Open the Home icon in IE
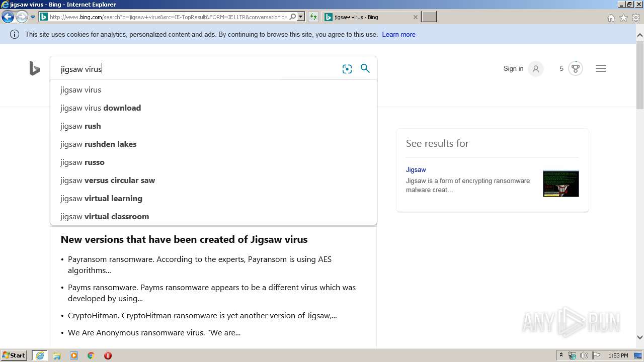This screenshot has height=362, width=644. [611, 18]
